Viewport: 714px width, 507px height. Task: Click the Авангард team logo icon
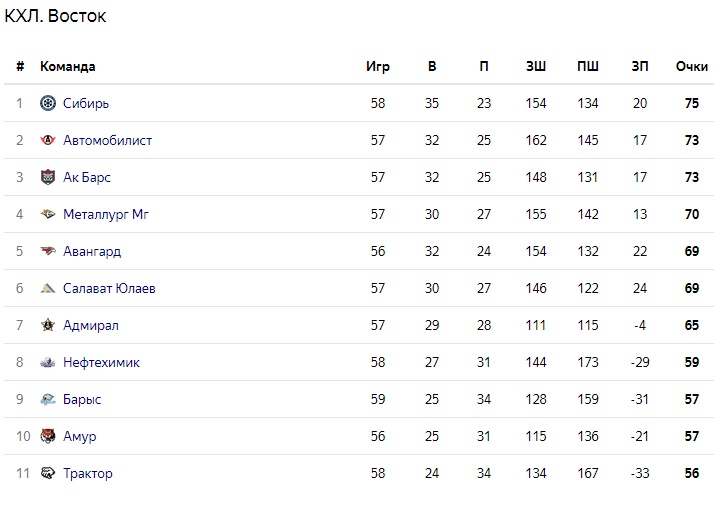pyautogui.click(x=48, y=251)
